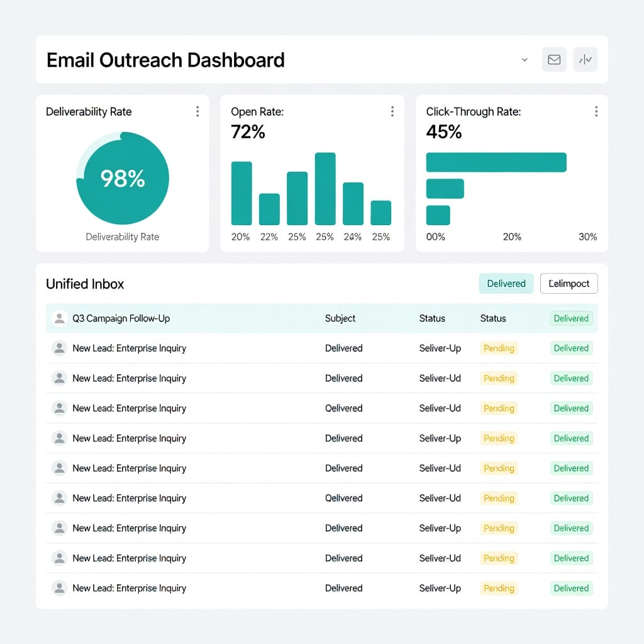Click the Unified Inbox heading
The height and width of the screenshot is (644, 644).
85,284
